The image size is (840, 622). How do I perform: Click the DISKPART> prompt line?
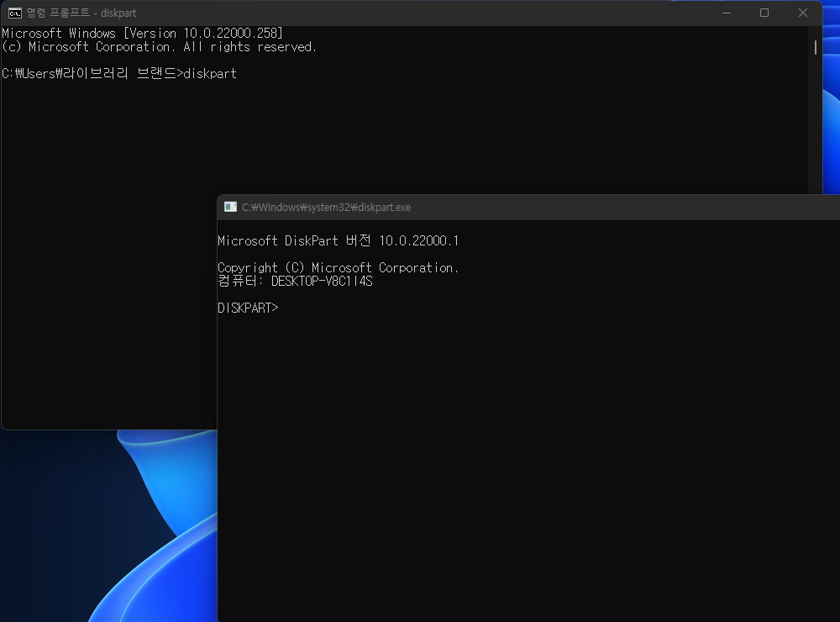click(x=248, y=308)
